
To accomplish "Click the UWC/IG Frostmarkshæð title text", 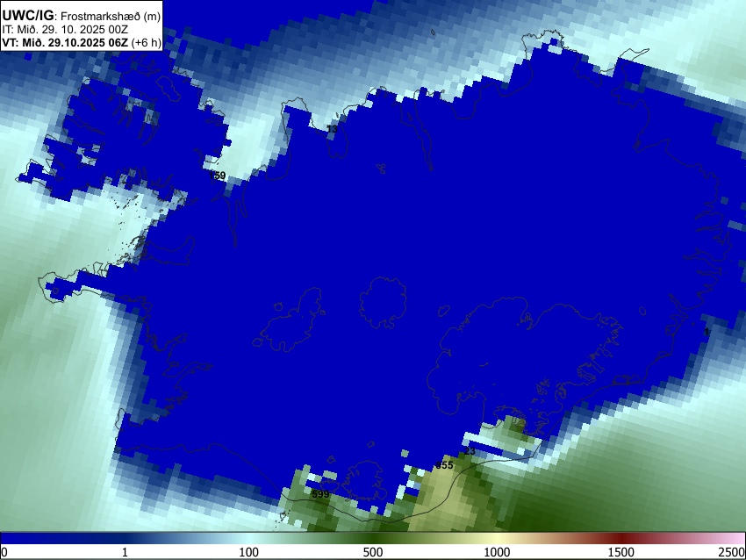I will coord(82,16).
